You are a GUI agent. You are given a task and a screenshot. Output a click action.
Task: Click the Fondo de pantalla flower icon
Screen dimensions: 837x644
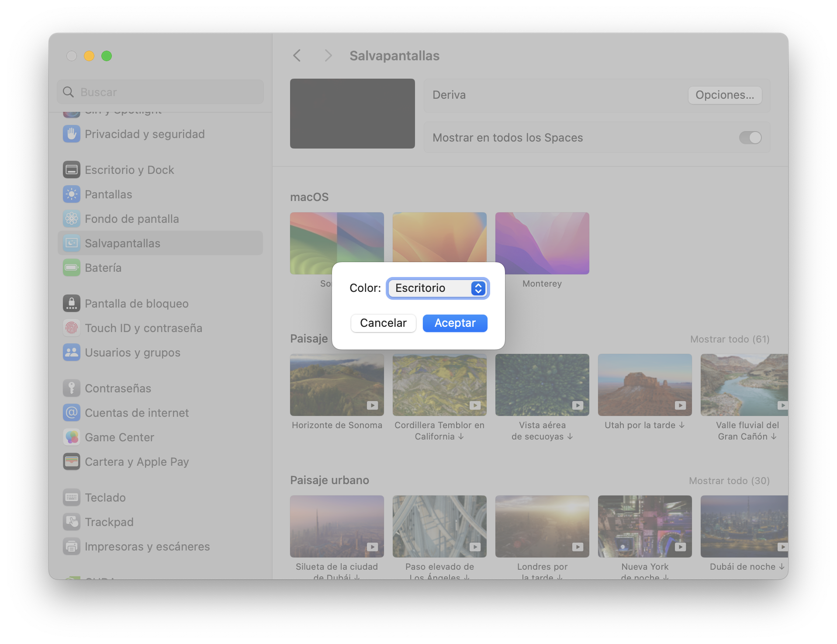coord(72,219)
